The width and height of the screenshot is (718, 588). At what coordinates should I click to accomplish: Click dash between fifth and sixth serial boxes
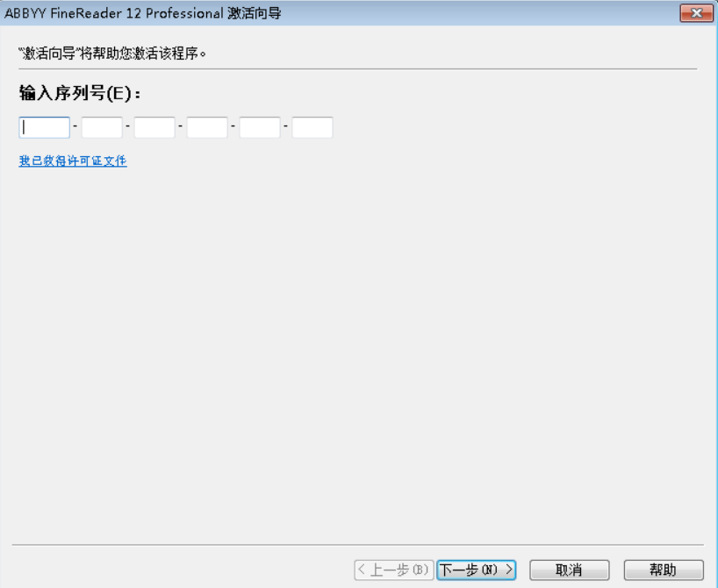click(x=286, y=125)
